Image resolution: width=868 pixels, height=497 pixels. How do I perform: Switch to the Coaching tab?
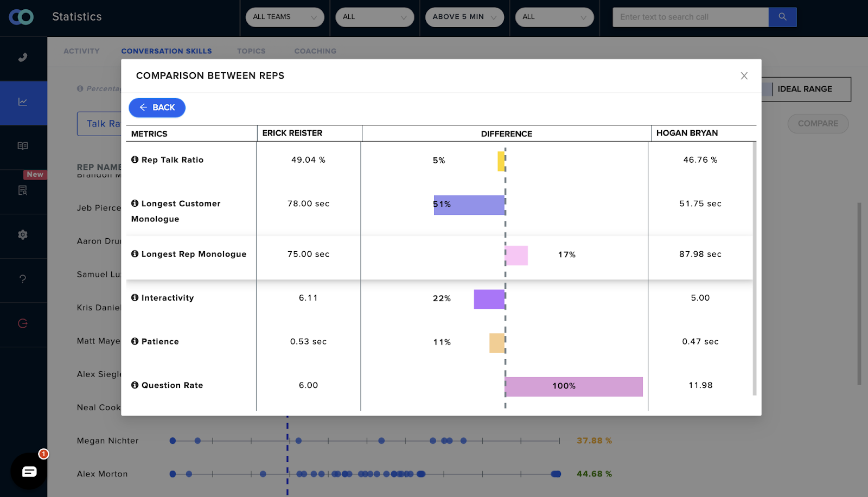[315, 51]
